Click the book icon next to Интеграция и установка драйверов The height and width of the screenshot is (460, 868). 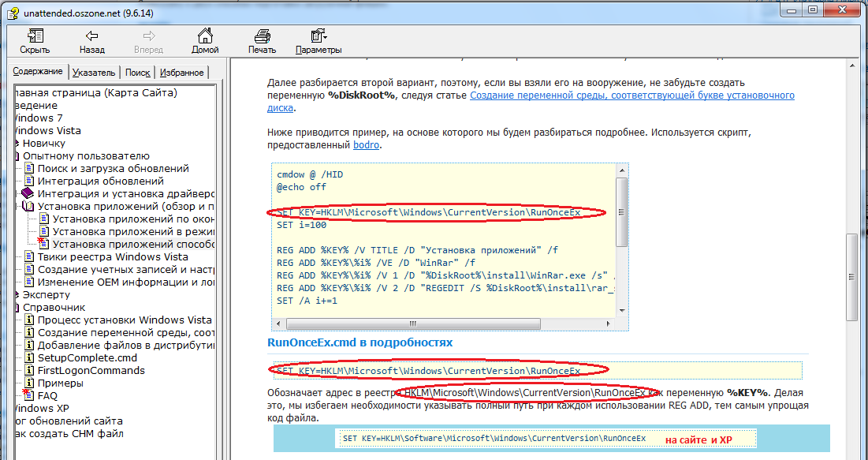pyautogui.click(x=28, y=193)
